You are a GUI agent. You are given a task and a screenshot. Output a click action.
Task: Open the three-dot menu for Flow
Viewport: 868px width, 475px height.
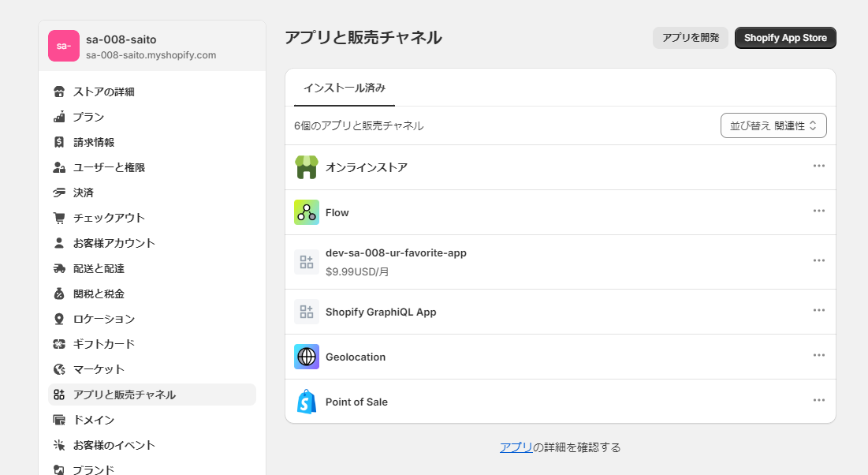pos(819,211)
